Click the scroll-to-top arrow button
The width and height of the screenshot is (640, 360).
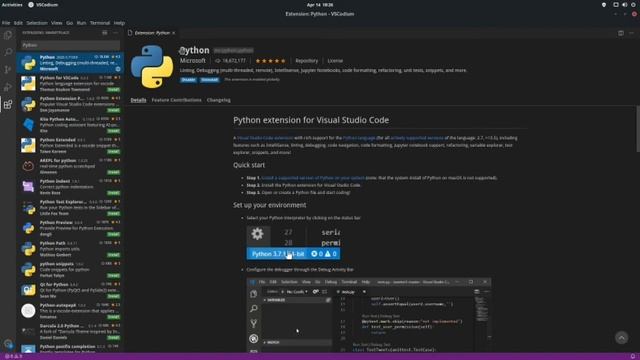(621, 338)
